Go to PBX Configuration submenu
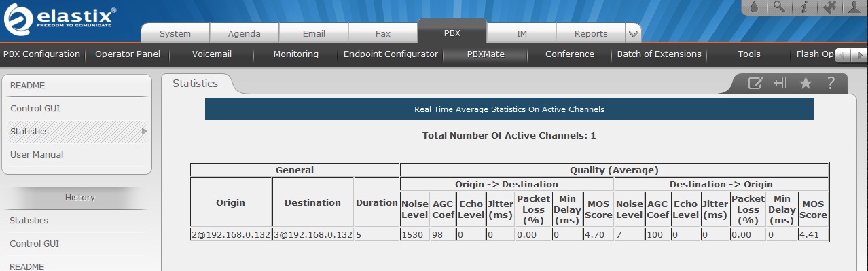Viewport: 868px width, 271px height. click(x=41, y=54)
